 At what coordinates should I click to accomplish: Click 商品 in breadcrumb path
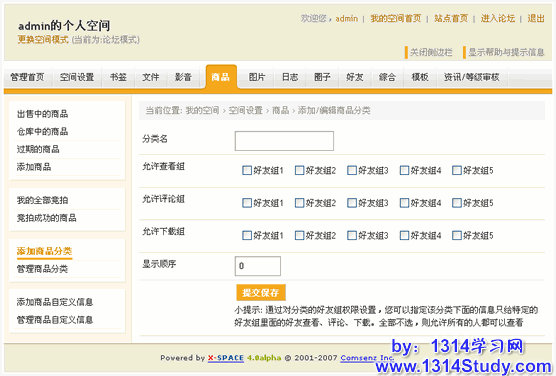[280, 110]
